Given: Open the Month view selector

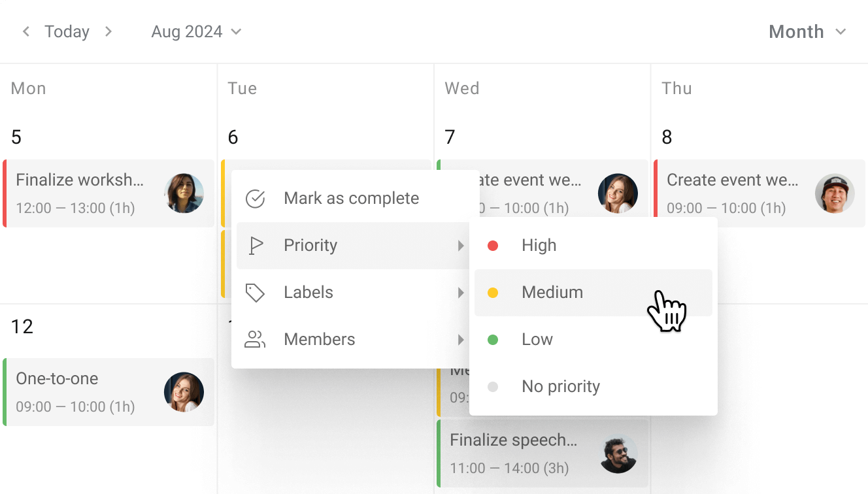Looking at the screenshot, I should pyautogui.click(x=807, y=31).
